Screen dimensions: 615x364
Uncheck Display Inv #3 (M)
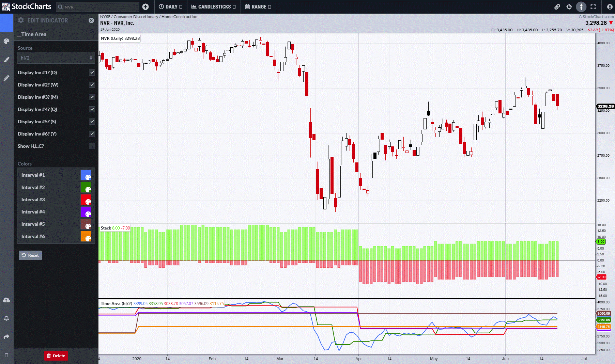92,97
